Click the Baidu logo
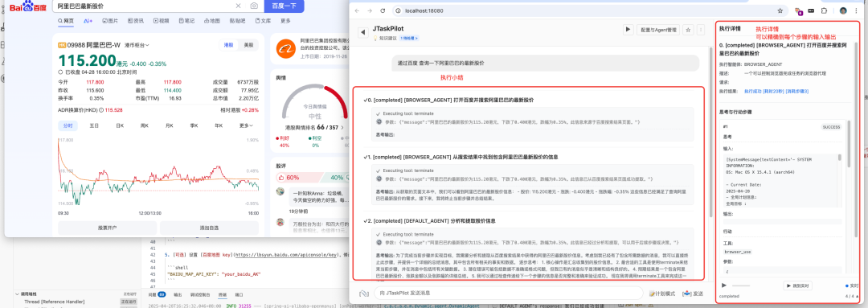868x308 pixels. tap(28, 7)
